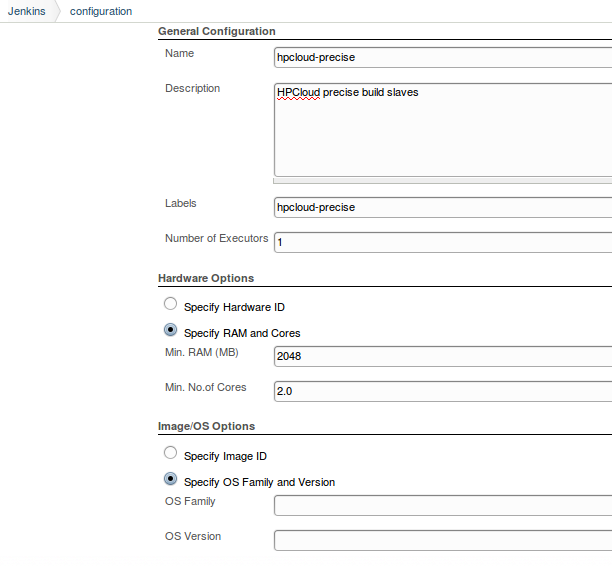Image resolution: width=612 pixels, height=566 pixels.
Task: Click the empty OS Version field
Action: pyautogui.click(x=442, y=540)
